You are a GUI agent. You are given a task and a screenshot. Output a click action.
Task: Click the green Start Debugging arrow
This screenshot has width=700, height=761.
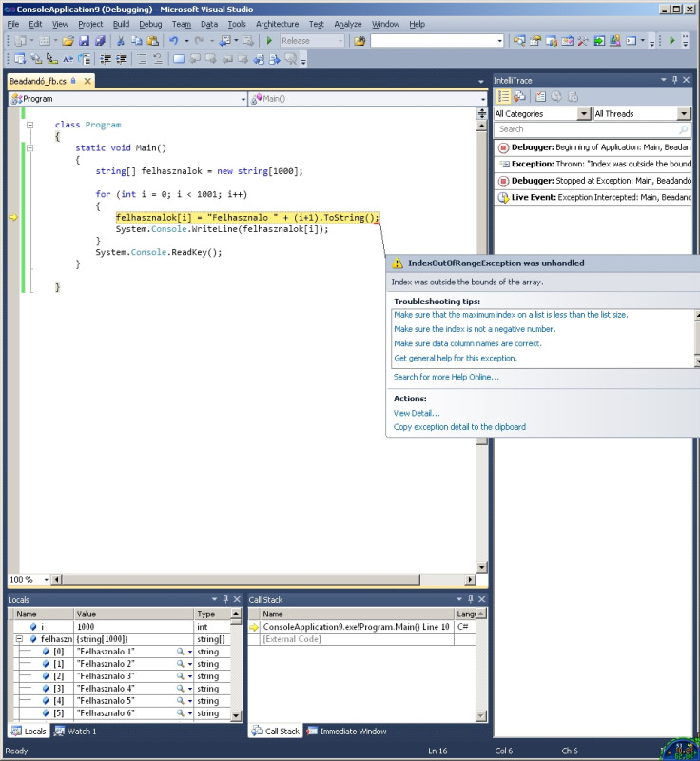(x=269, y=41)
